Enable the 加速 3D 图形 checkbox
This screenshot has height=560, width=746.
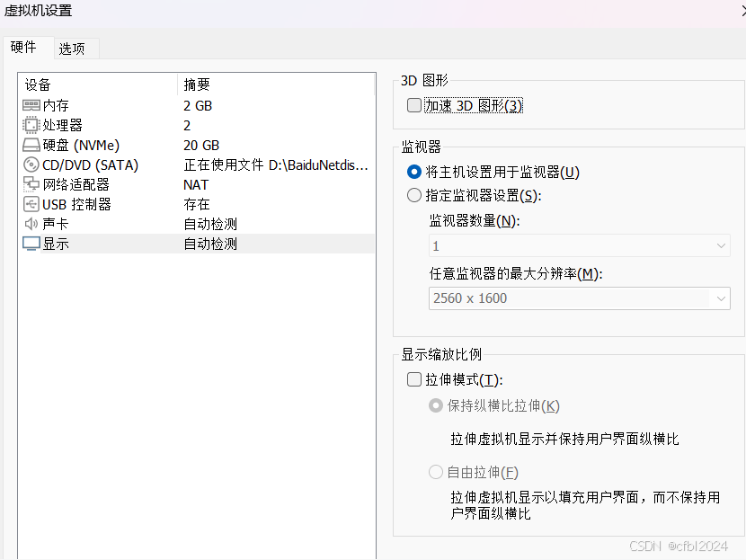click(414, 105)
